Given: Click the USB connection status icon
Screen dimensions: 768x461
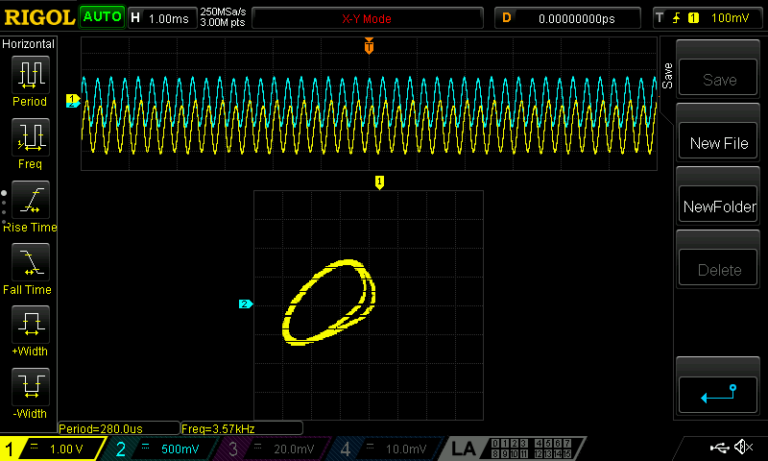Looking at the screenshot, I should [x=719, y=447].
